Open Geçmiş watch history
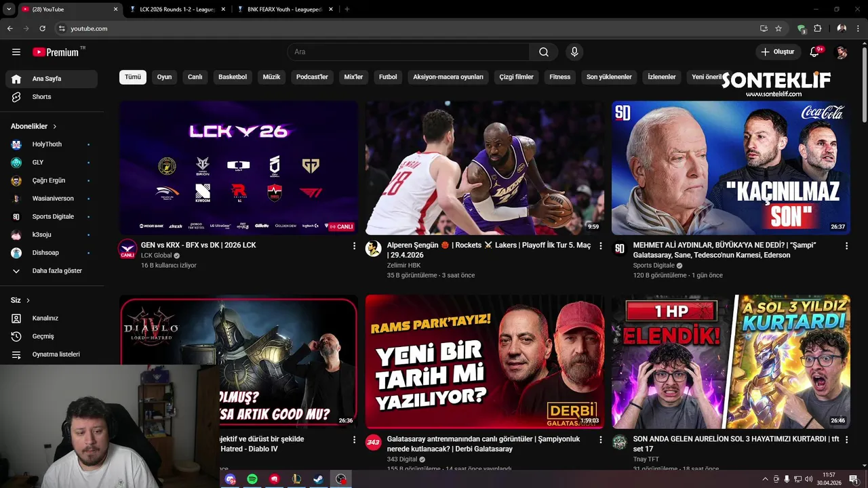The width and height of the screenshot is (868, 488). pyautogui.click(x=52, y=336)
